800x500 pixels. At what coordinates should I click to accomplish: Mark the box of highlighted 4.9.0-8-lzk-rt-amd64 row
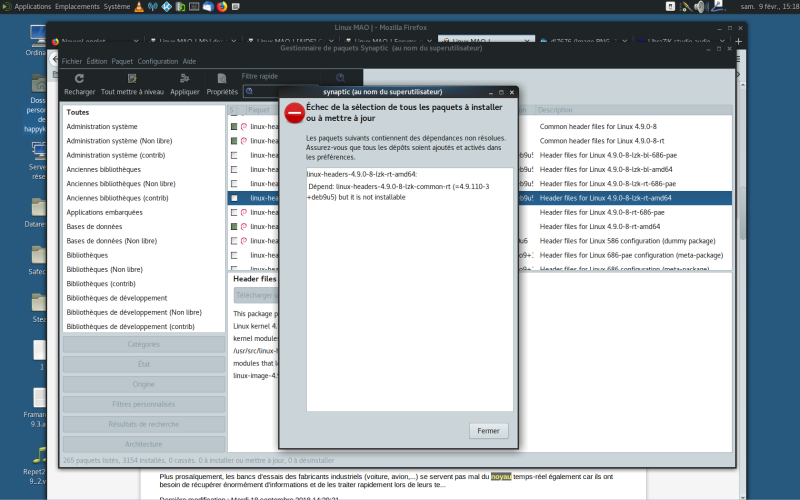[234, 198]
